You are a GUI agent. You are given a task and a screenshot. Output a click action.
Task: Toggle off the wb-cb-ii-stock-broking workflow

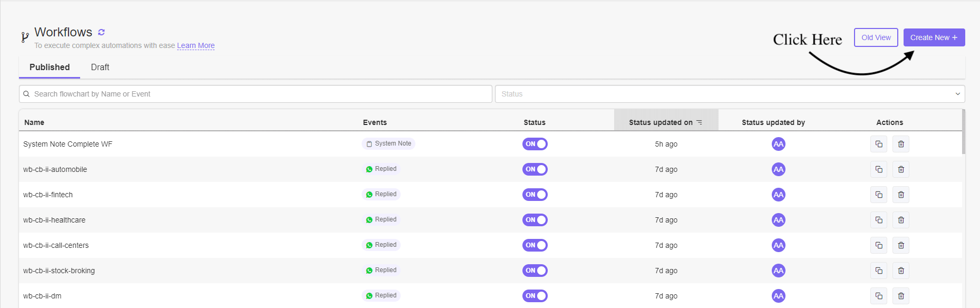point(535,271)
